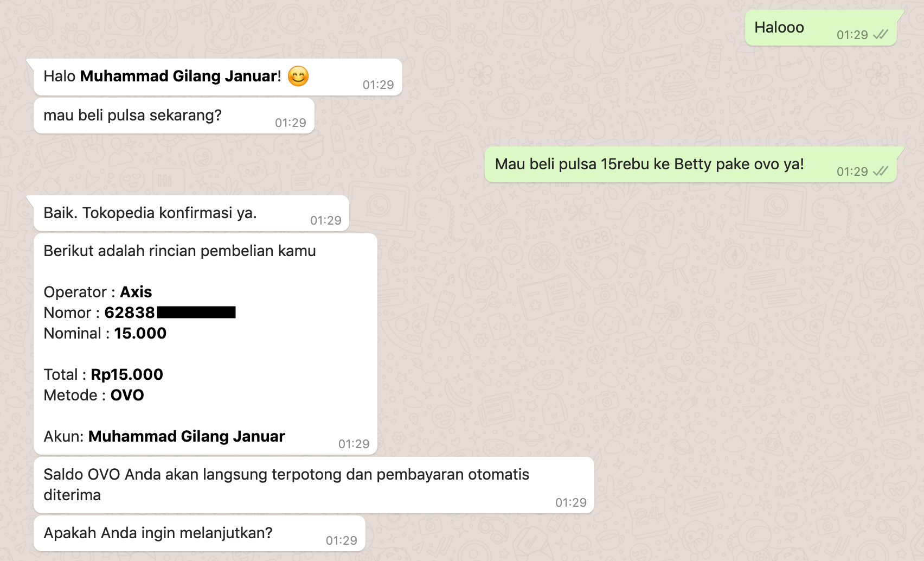Click timestamp on purchase details bubble
This screenshot has width=924, height=561.
354,444
